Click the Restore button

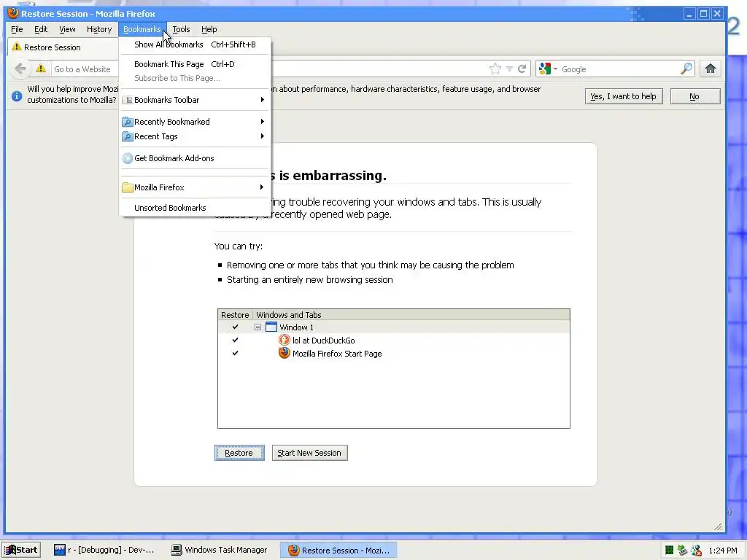tap(239, 453)
